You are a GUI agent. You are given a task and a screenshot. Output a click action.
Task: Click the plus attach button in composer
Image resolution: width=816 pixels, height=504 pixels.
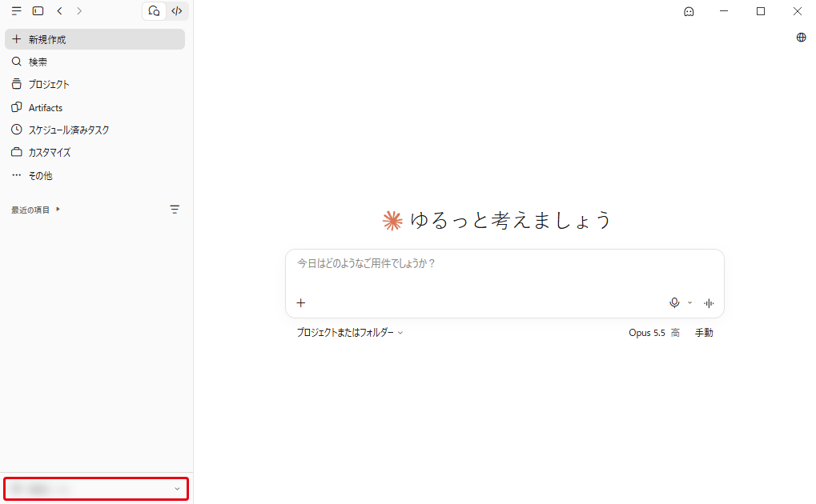point(301,303)
